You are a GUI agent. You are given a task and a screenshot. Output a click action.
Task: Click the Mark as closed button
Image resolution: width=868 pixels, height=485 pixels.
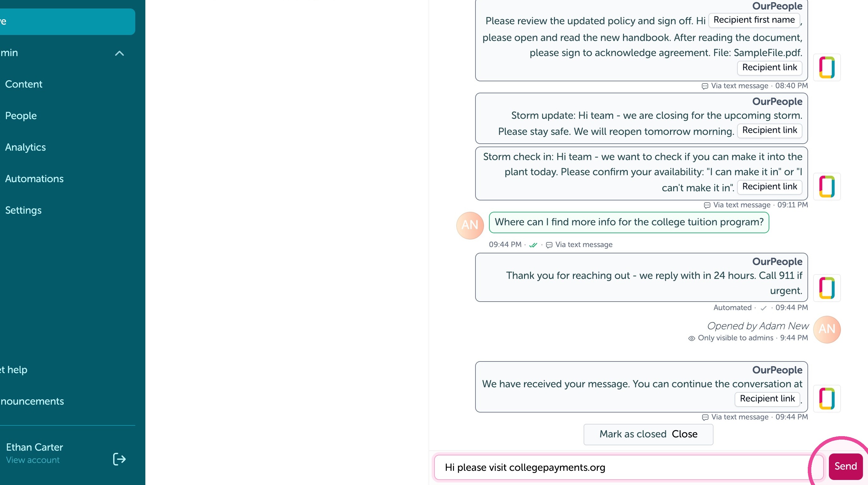[x=648, y=434]
